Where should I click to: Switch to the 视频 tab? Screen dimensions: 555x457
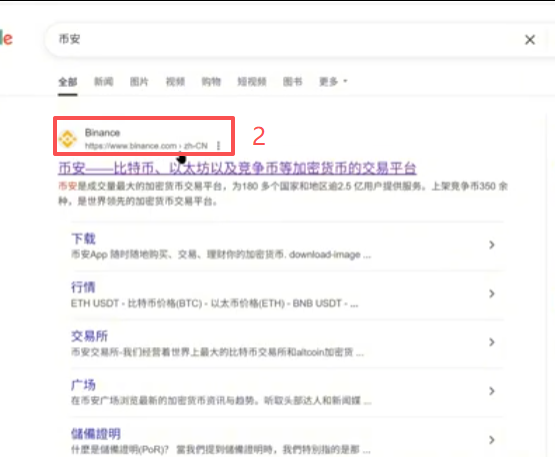tap(175, 82)
